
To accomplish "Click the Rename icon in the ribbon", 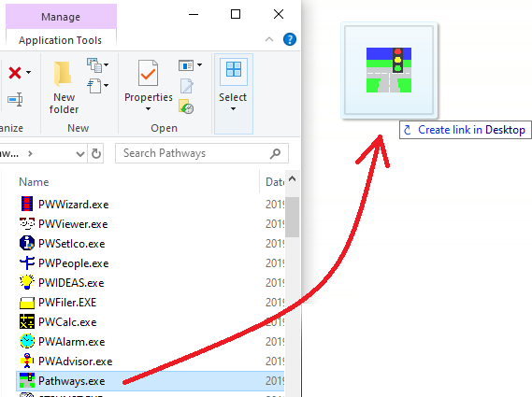I will tap(15, 100).
